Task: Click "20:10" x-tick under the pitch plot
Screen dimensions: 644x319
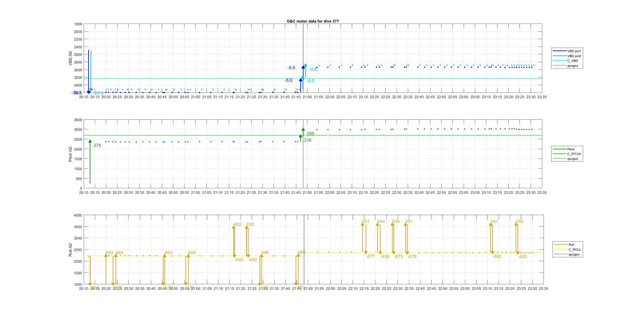Action: pos(84,193)
